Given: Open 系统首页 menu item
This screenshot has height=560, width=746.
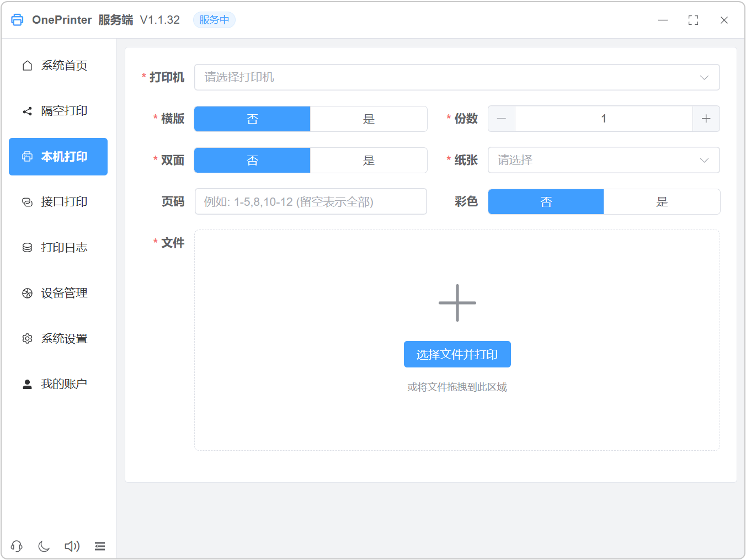Looking at the screenshot, I should (x=58, y=66).
